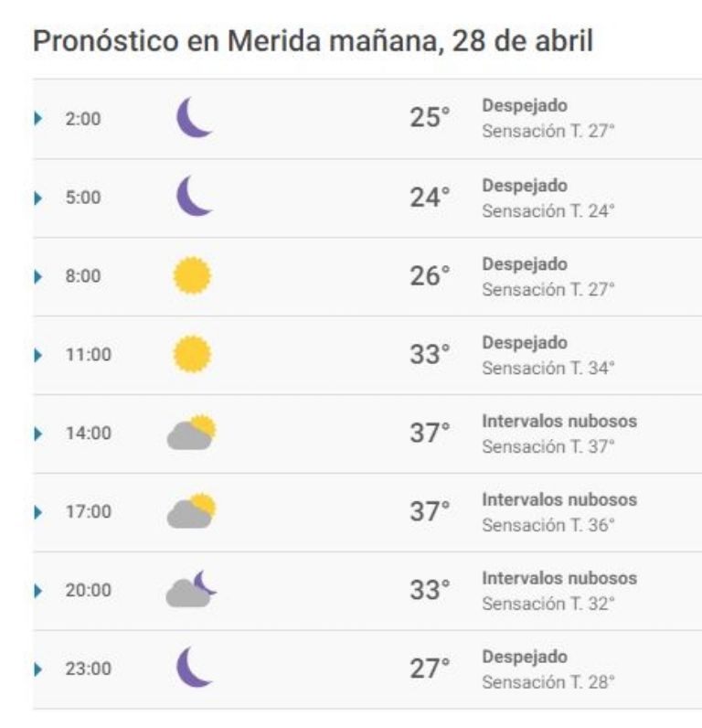The width and height of the screenshot is (702, 728).
Task: Open the 17:00 row disclosure triangle
Action: click(x=38, y=511)
